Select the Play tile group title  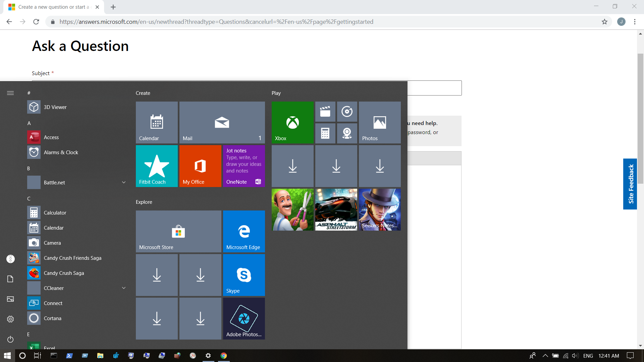[x=276, y=93]
